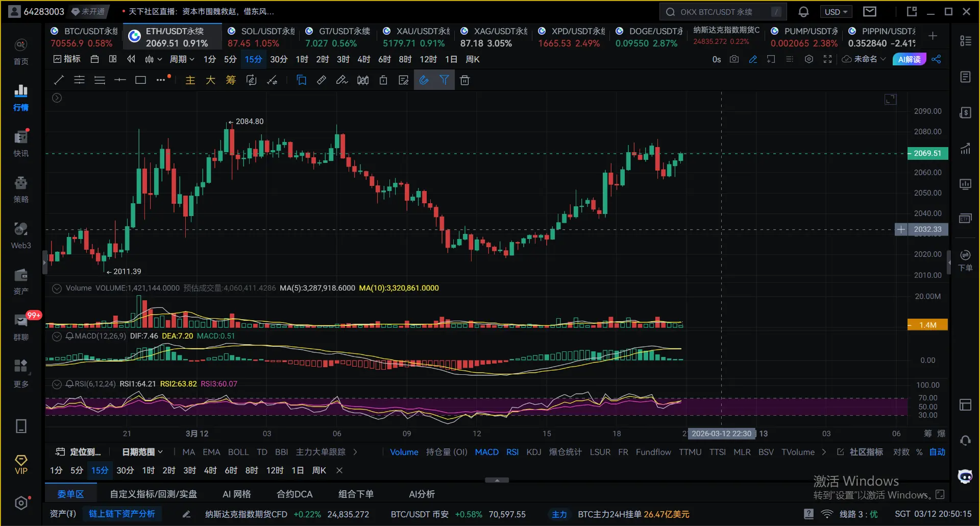
Task: Open the 社区指标 community indicators link
Action: [861, 452]
